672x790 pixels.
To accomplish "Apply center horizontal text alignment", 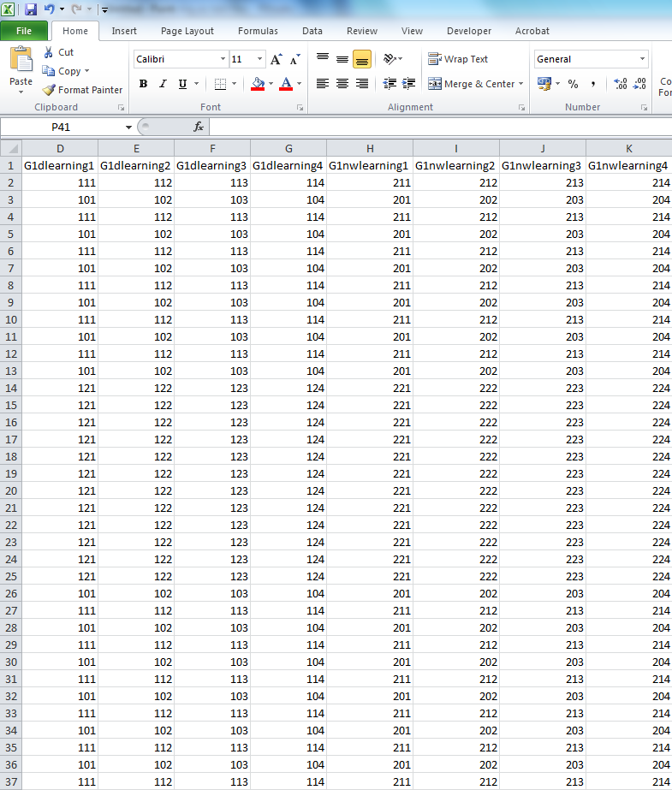I will click(x=342, y=84).
